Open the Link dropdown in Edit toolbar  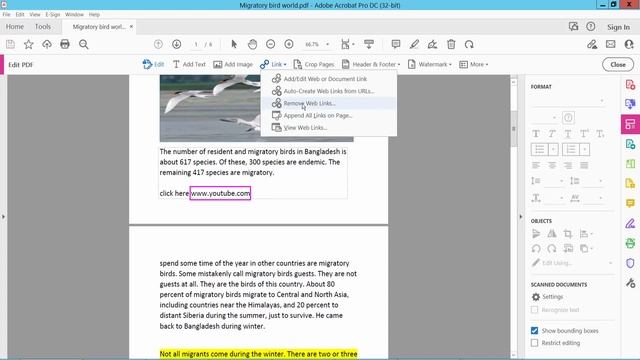coord(273,64)
